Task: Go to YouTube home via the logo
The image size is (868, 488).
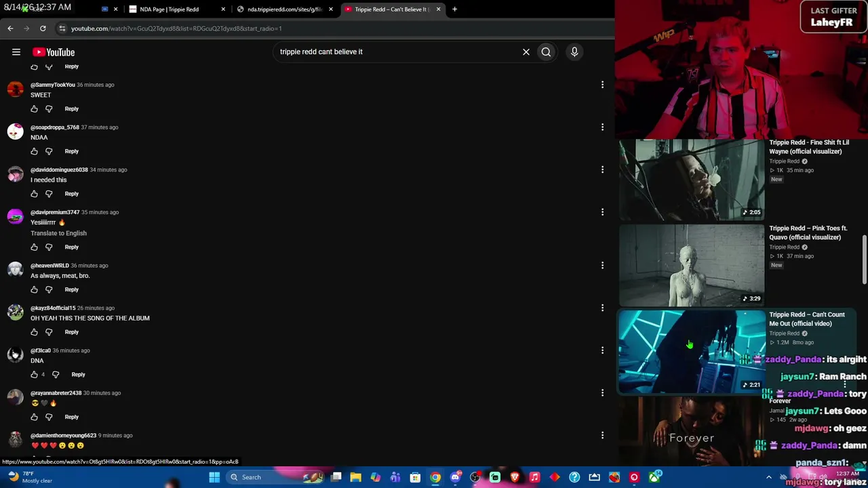Action: click(x=54, y=52)
